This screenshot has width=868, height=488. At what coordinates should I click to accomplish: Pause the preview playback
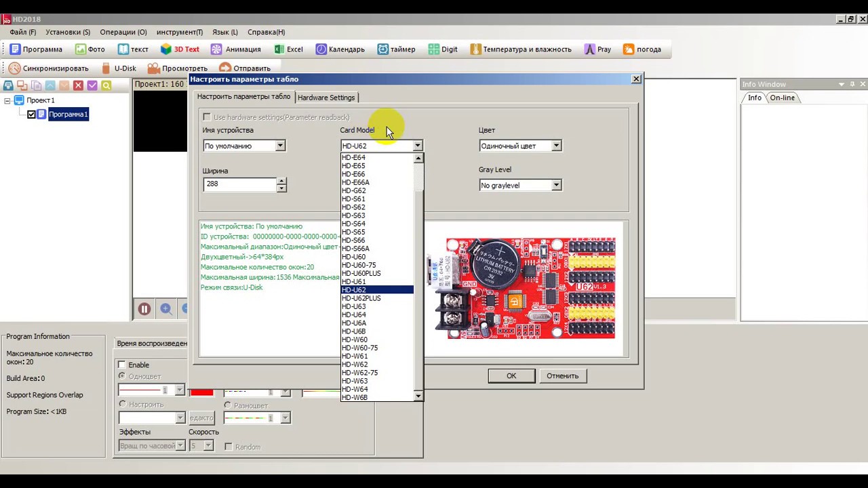[144, 309]
